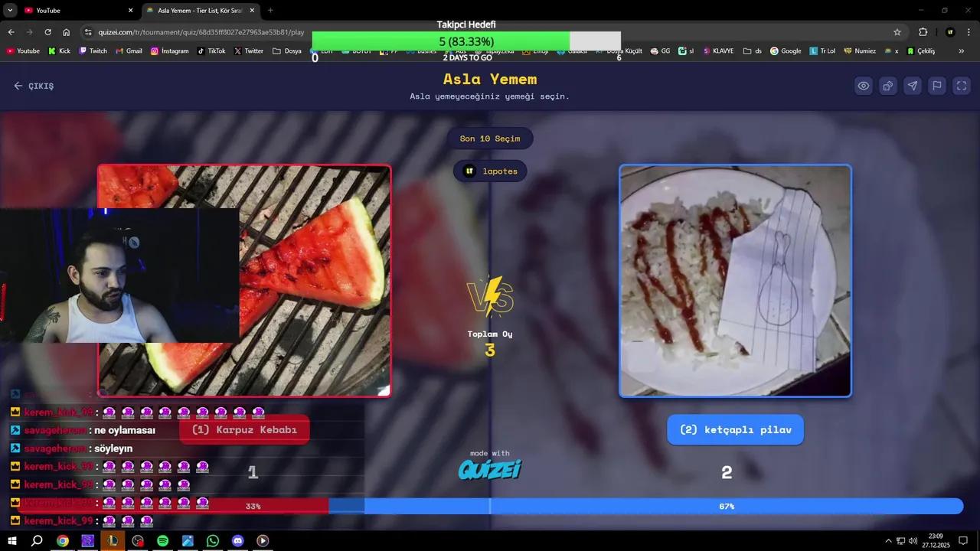Click the lapotes creator badge
This screenshot has width=980, height=551.
[x=490, y=171]
